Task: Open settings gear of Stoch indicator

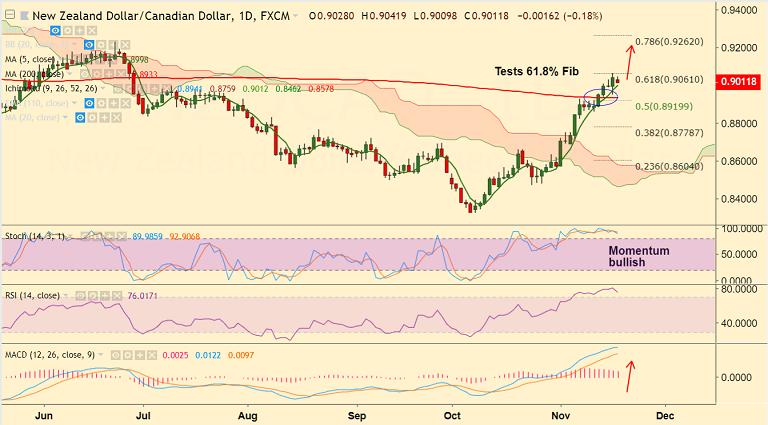Action: point(97,236)
